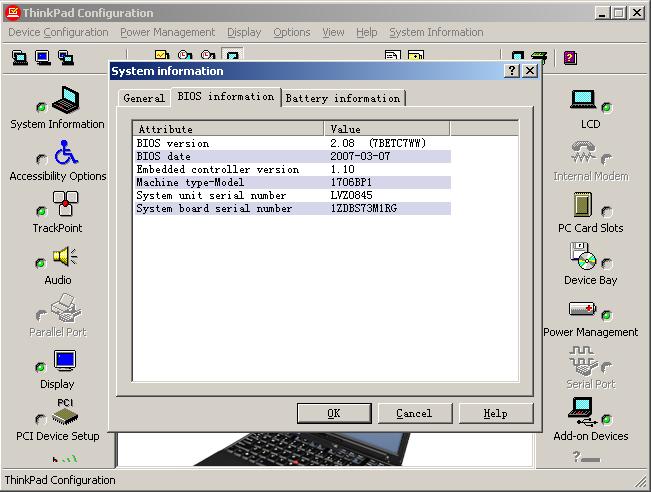
Task: Open the LCD laptop icon
Action: click(x=583, y=100)
